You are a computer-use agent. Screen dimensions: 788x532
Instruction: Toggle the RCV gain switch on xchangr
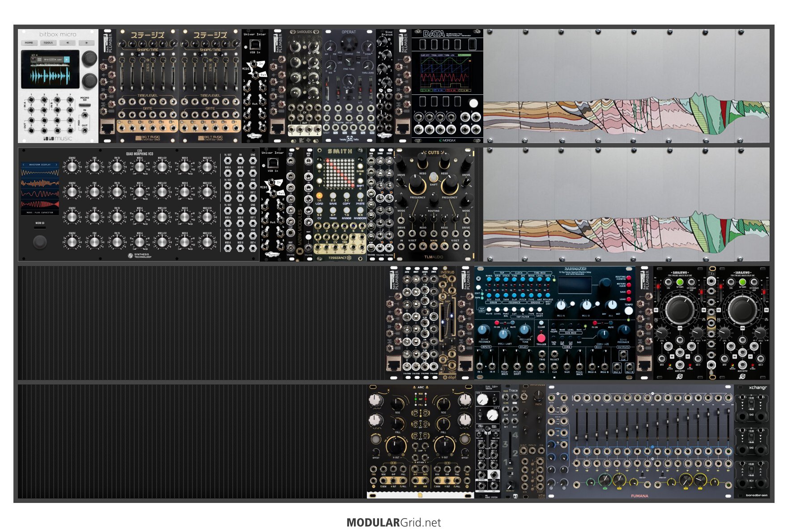click(x=752, y=471)
